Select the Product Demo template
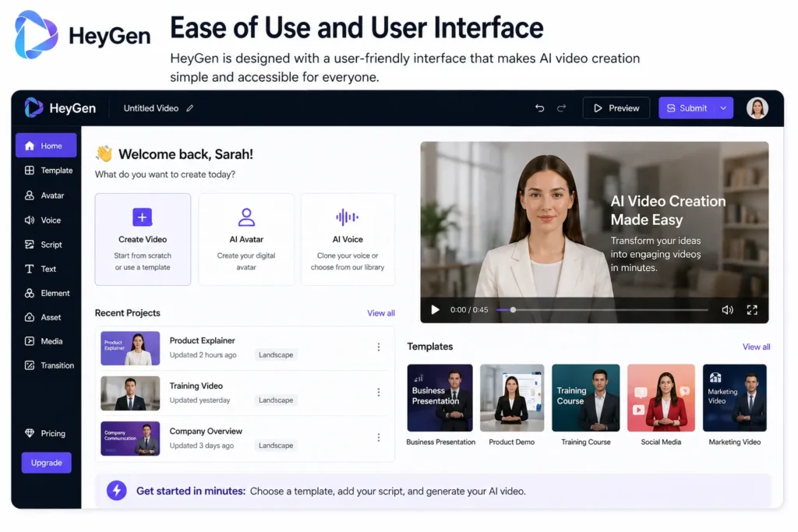Viewport: 798px width, 532px height. (x=512, y=398)
